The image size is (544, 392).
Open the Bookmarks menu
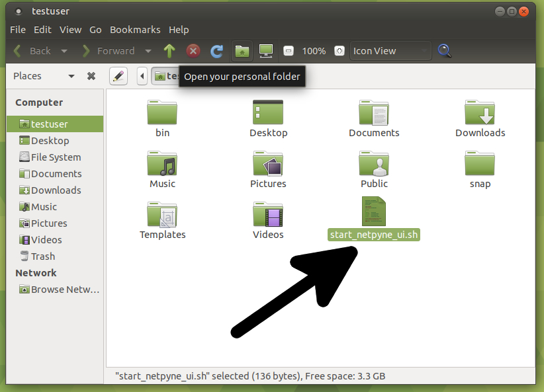click(135, 30)
